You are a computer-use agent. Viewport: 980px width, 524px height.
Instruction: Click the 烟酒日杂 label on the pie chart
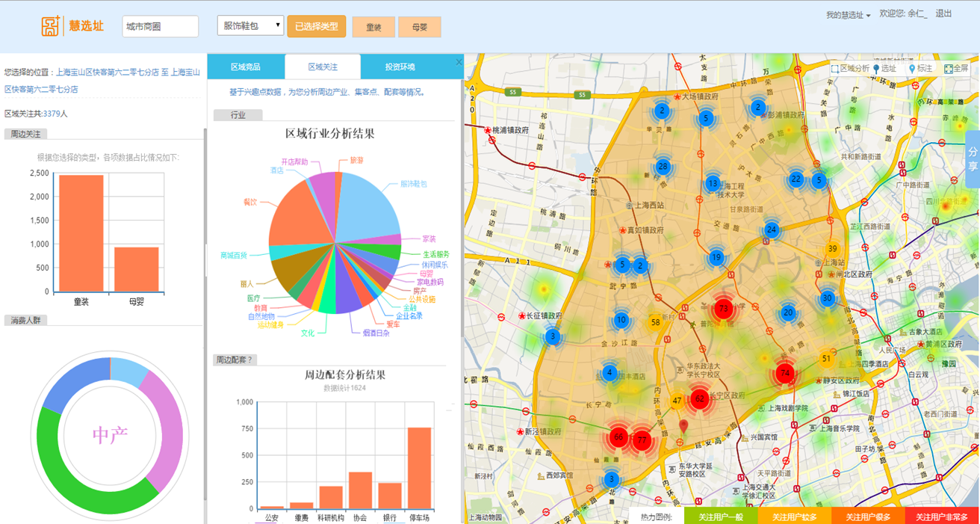pyautogui.click(x=376, y=333)
